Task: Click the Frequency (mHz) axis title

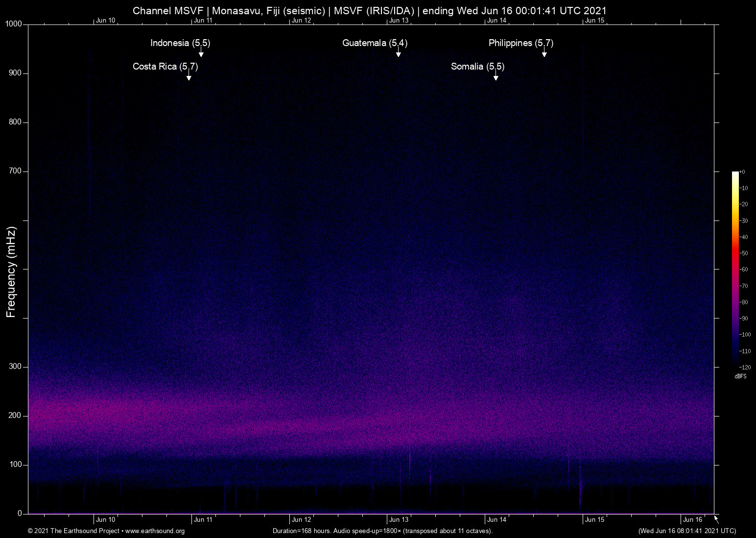Action: [11, 272]
